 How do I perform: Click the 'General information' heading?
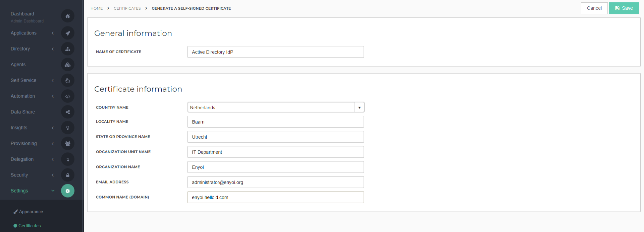(133, 33)
